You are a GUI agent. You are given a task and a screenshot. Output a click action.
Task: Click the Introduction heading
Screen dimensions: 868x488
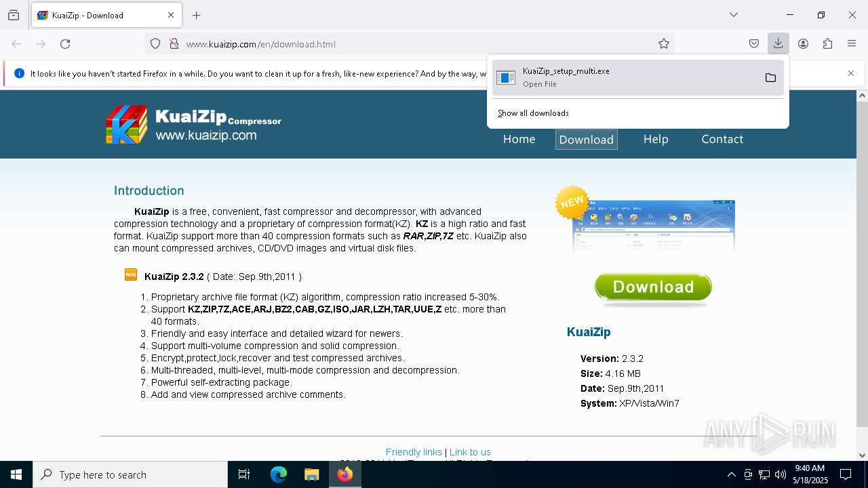click(149, 190)
